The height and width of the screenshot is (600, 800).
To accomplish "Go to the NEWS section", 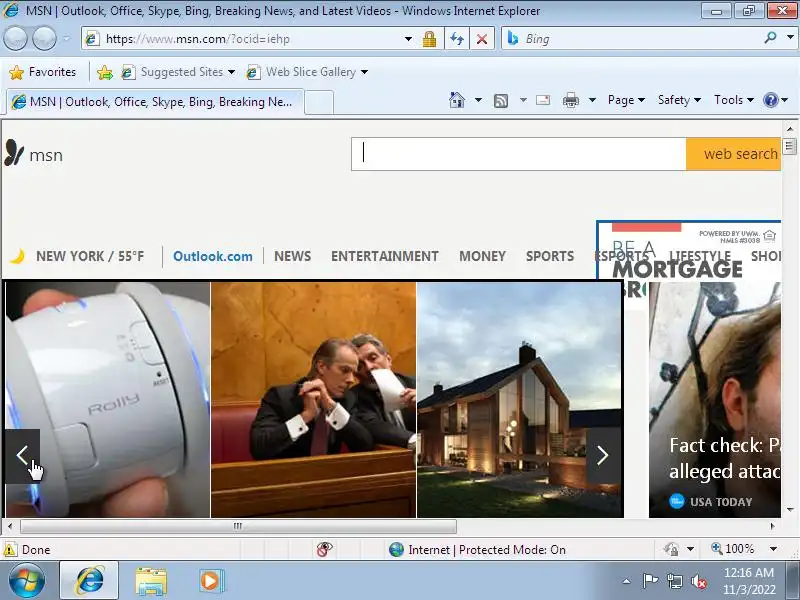I will 292,256.
